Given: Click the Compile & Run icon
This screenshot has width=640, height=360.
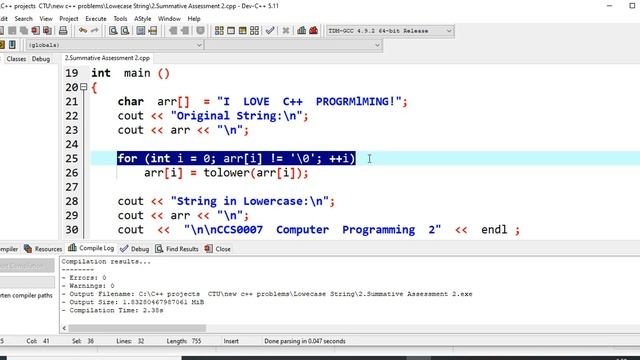Looking at the screenshot, I should tap(243, 31).
